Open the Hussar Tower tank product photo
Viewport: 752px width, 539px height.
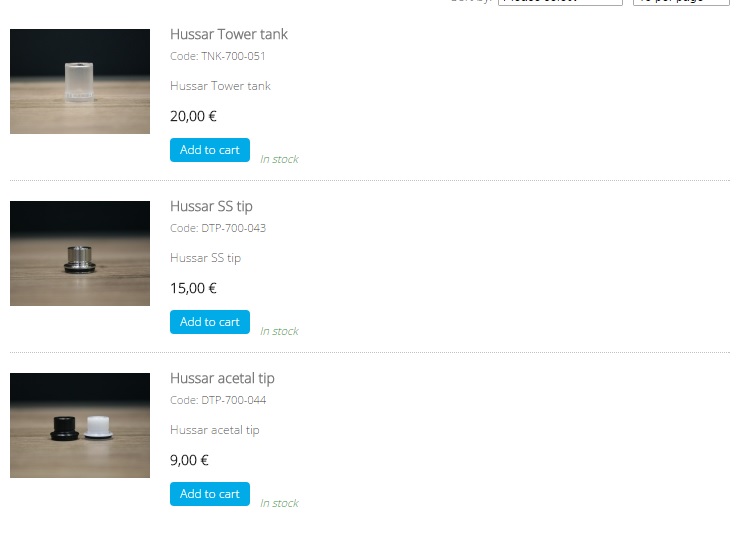click(80, 82)
